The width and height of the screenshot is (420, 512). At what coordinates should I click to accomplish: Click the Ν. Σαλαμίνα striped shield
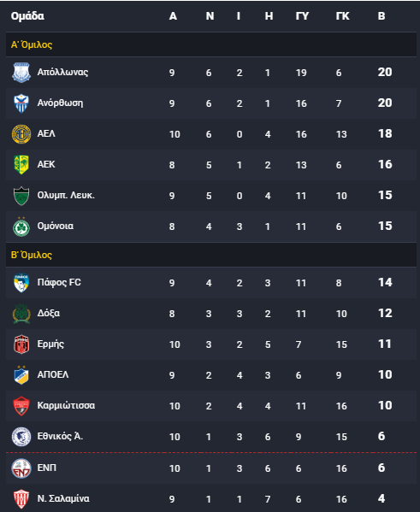tap(21, 499)
